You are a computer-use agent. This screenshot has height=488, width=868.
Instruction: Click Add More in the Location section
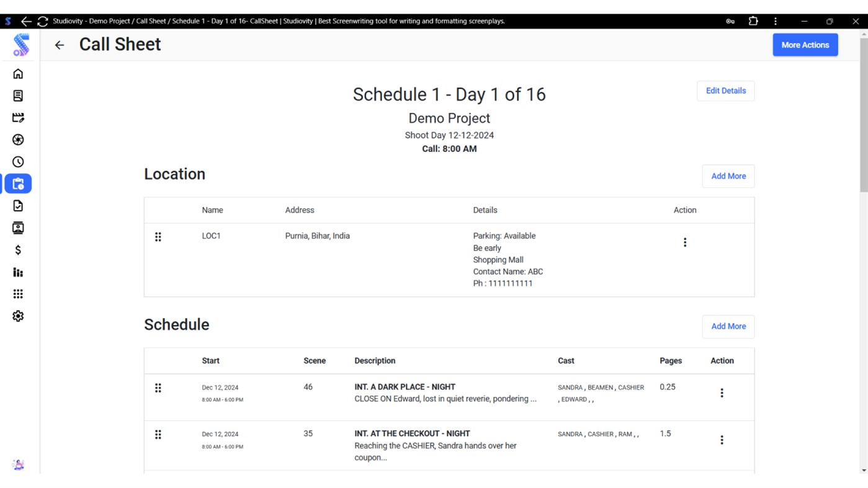pyautogui.click(x=728, y=176)
